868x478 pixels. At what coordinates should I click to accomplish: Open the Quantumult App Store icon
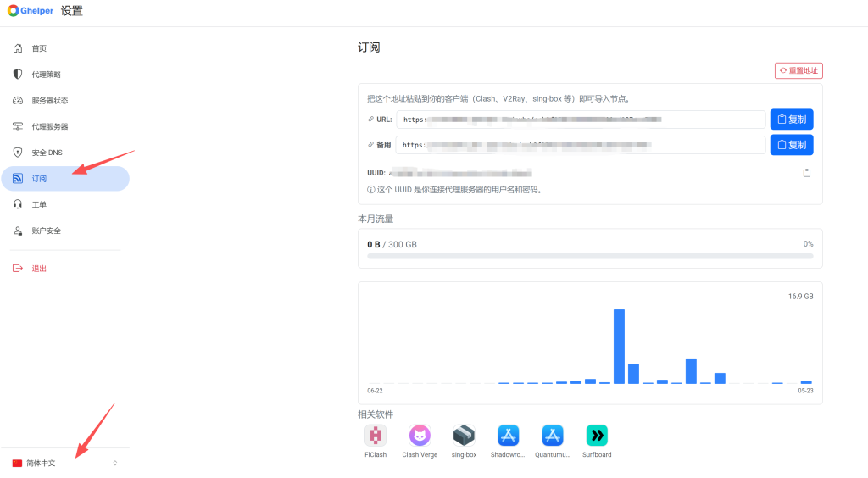553,436
